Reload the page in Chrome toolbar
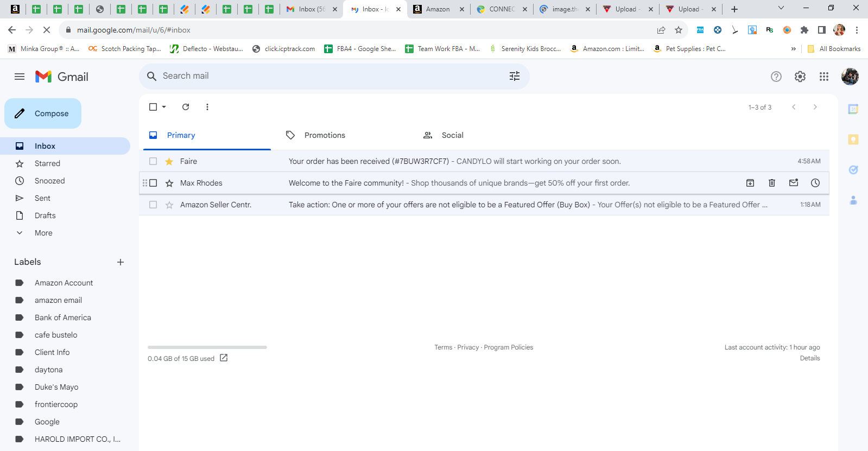This screenshot has height=451, width=868. click(x=47, y=30)
